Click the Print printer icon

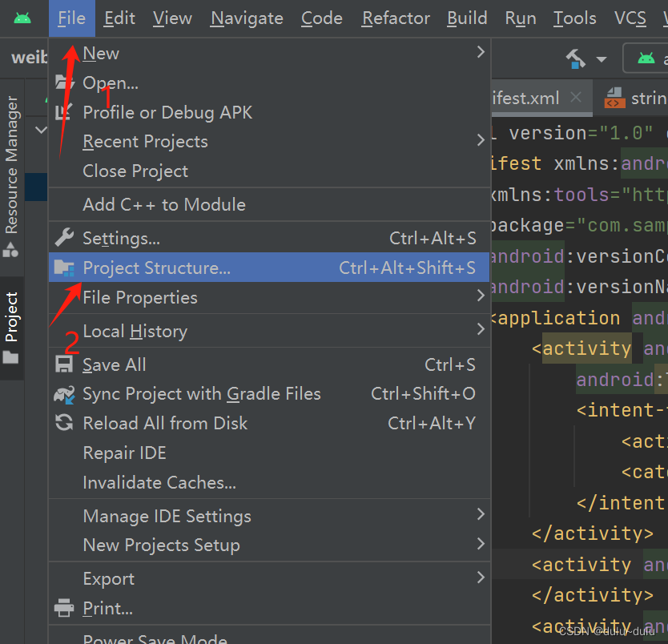[x=64, y=608]
